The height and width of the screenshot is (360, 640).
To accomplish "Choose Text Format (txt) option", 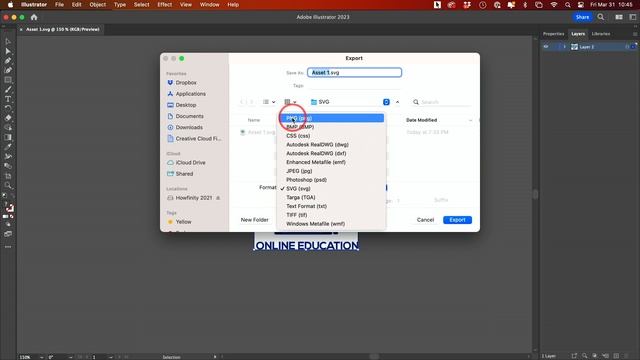I will click(331, 206).
